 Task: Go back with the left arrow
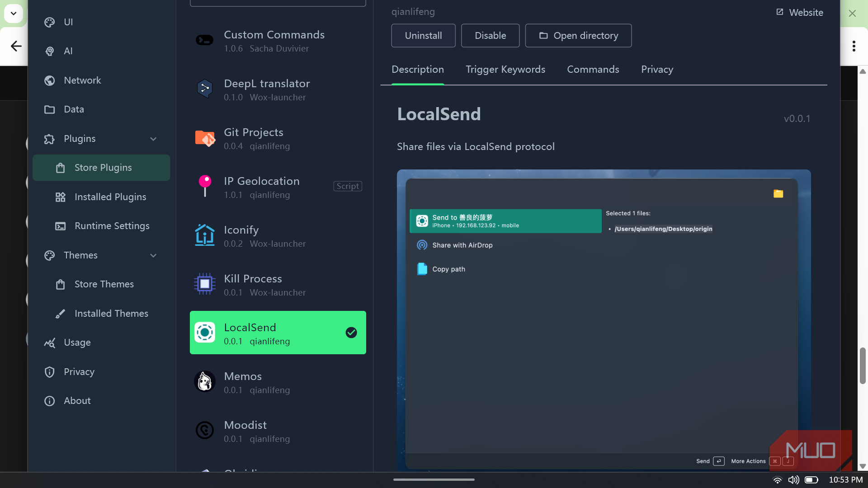coord(16,46)
